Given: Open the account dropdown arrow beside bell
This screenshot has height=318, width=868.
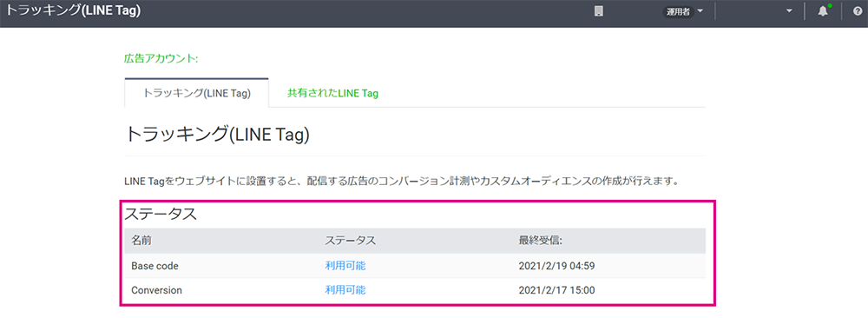Looking at the screenshot, I should 789,11.
